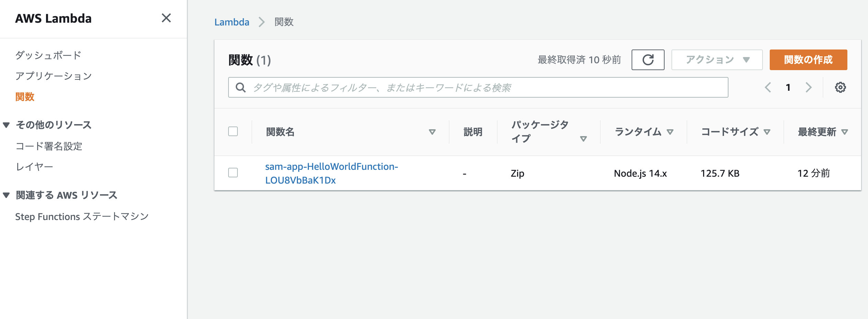The height and width of the screenshot is (319, 868).
Task: Click the 関数 (1) table heading
Action: [x=250, y=60]
